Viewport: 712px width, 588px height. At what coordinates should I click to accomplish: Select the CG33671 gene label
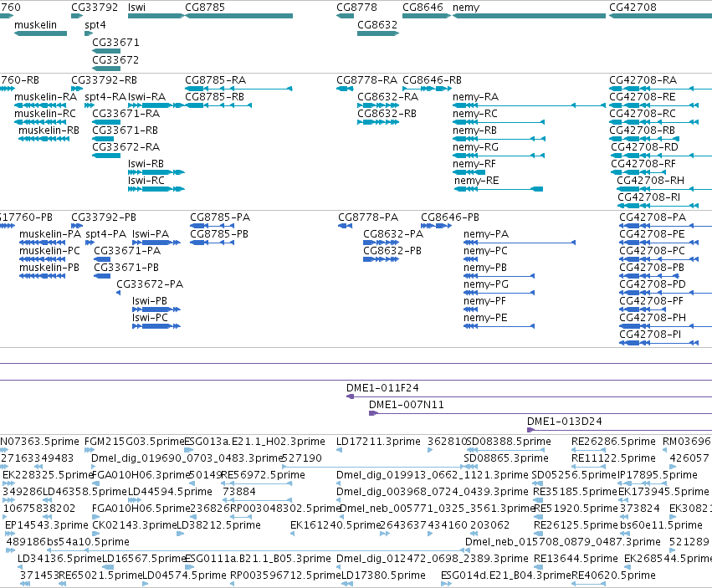point(115,42)
